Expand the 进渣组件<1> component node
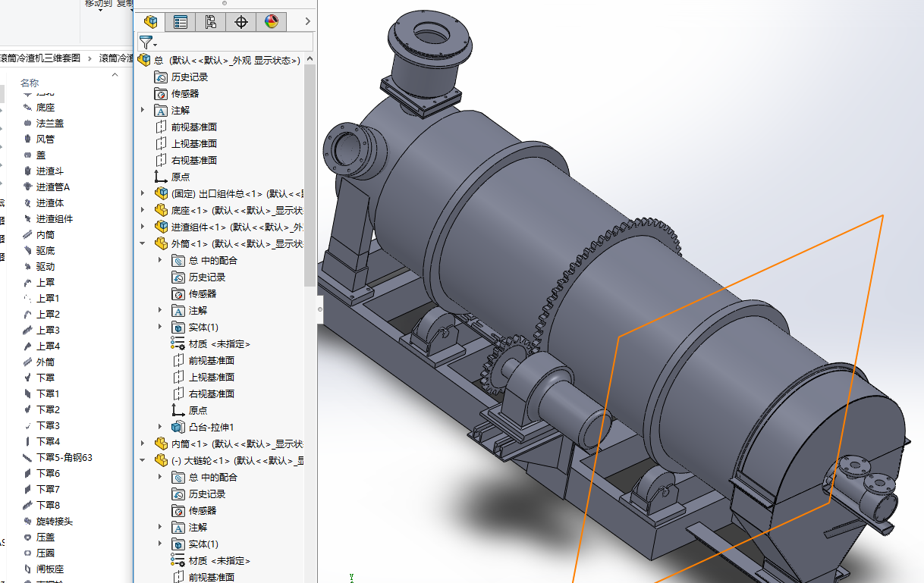 (143, 227)
